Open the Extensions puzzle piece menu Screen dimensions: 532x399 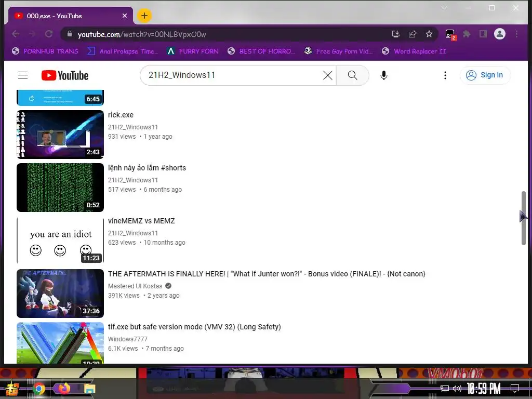[x=467, y=34]
